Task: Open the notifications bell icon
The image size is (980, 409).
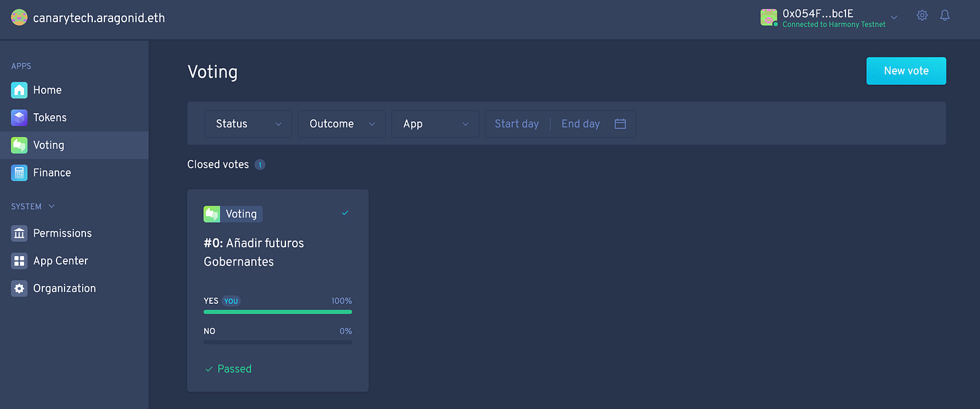Action: point(945,15)
